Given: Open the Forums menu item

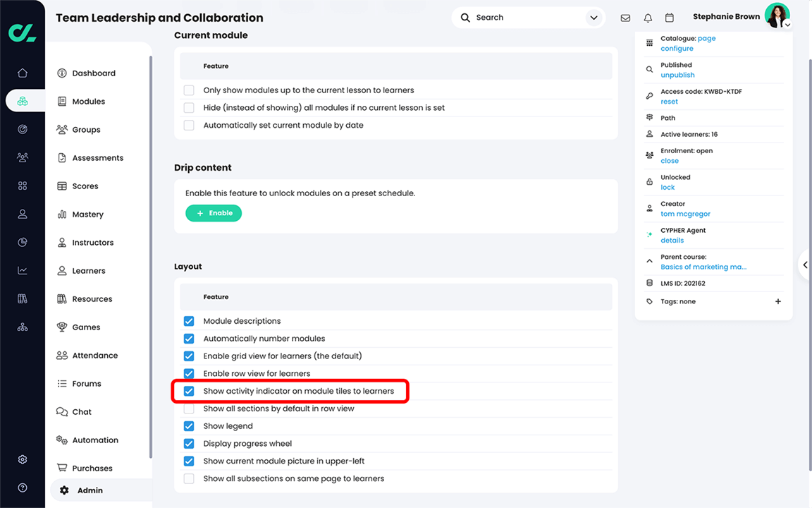Looking at the screenshot, I should pyautogui.click(x=79, y=384).
